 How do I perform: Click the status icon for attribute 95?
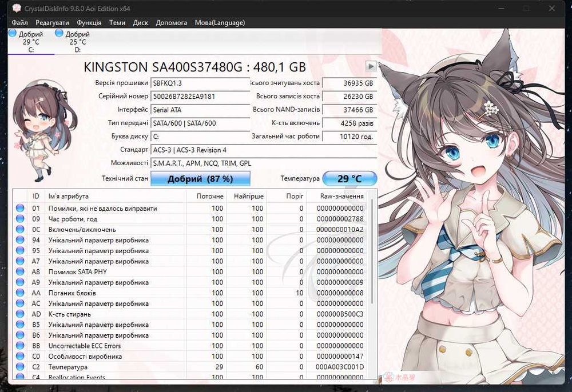(x=20, y=250)
